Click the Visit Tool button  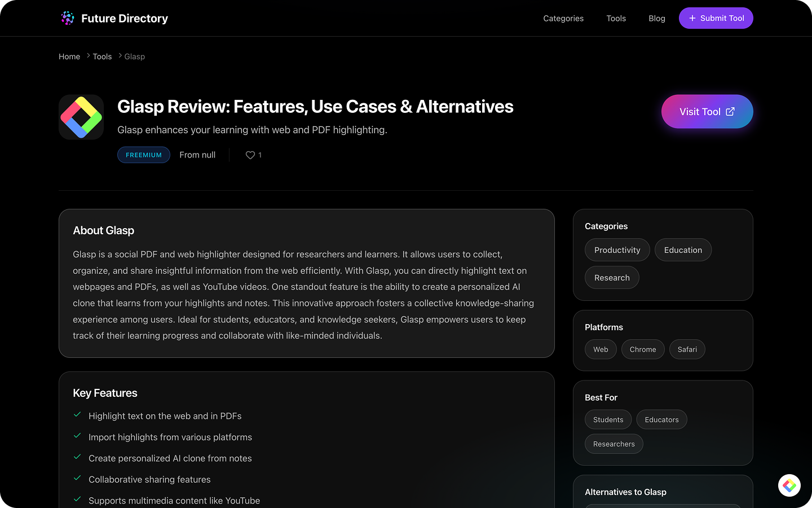coord(707,111)
